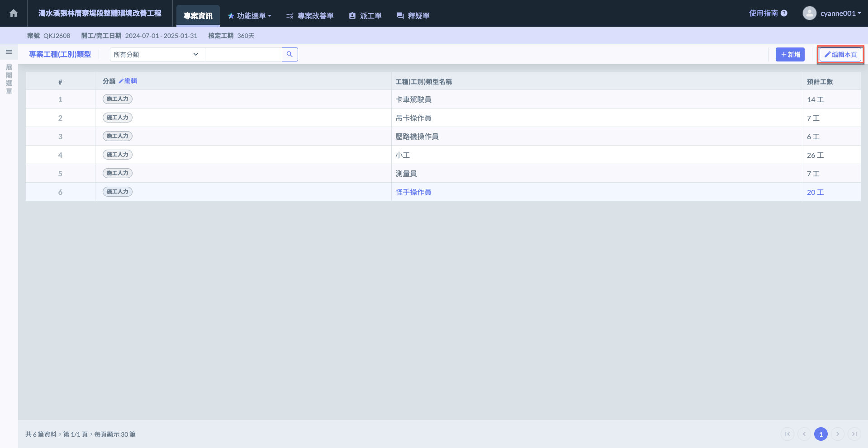The width and height of the screenshot is (868, 448).
Task: Expand the 功能選單 dropdown menu
Action: tap(249, 16)
